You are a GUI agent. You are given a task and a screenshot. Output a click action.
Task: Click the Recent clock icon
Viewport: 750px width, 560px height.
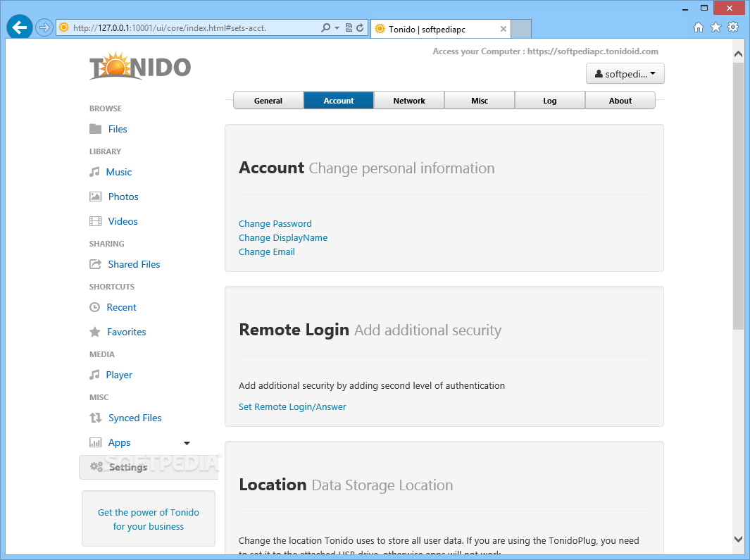94,307
